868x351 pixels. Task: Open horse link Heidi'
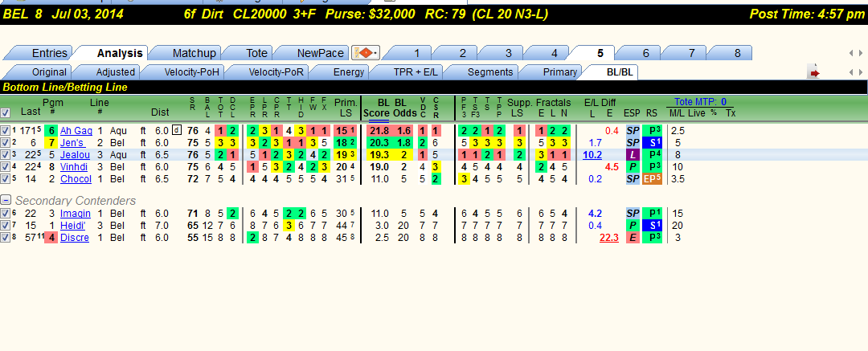[74, 226]
